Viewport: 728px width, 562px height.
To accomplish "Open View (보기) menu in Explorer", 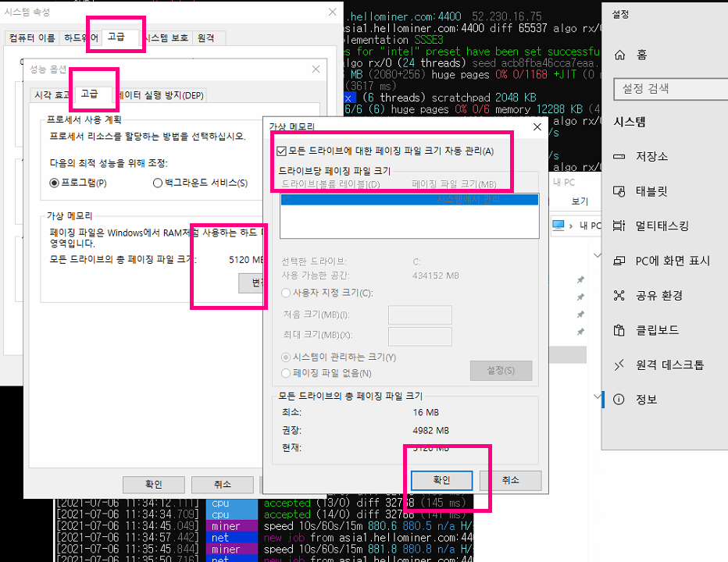I will [x=580, y=201].
